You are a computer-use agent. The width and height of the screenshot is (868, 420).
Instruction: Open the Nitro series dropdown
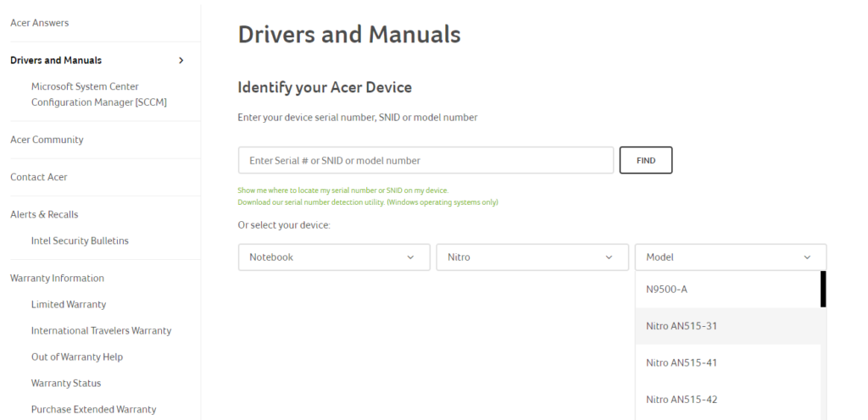pyautogui.click(x=531, y=257)
